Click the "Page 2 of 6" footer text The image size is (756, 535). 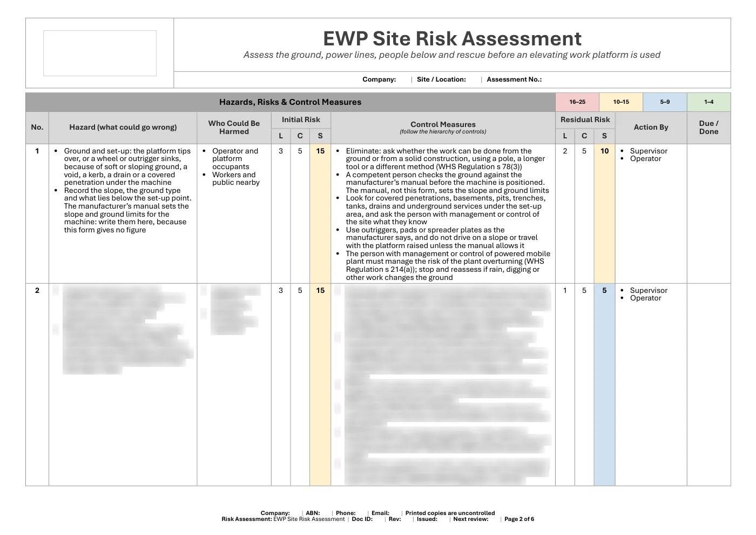[x=519, y=519]
